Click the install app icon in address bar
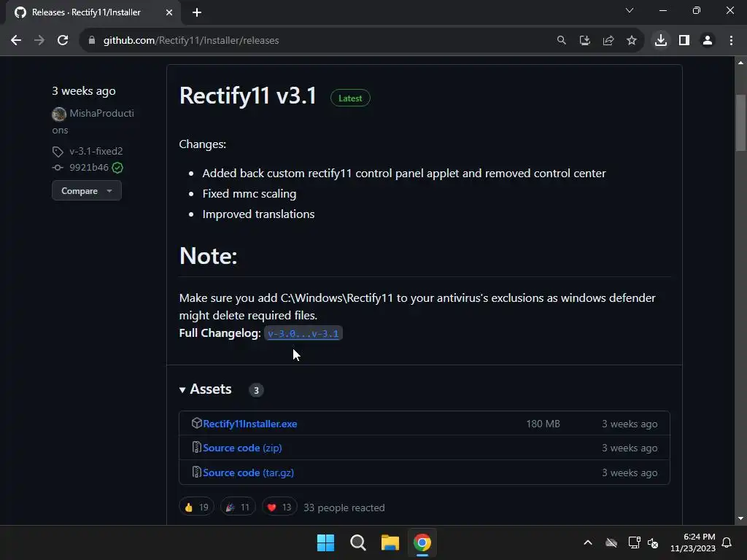The width and height of the screenshot is (747, 560). pyautogui.click(x=585, y=41)
